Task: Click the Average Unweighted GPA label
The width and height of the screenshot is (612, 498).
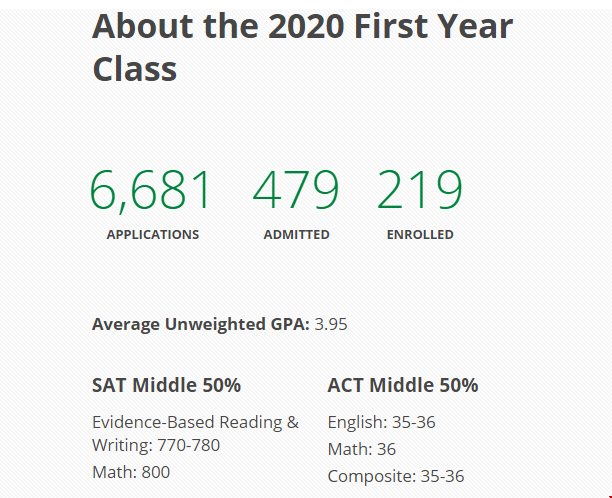Action: 201,324
